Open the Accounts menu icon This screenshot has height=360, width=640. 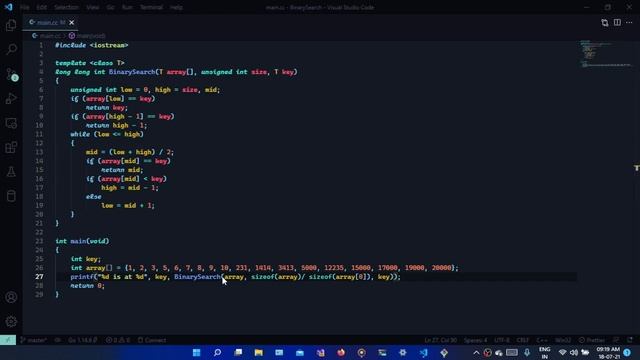click(11, 297)
